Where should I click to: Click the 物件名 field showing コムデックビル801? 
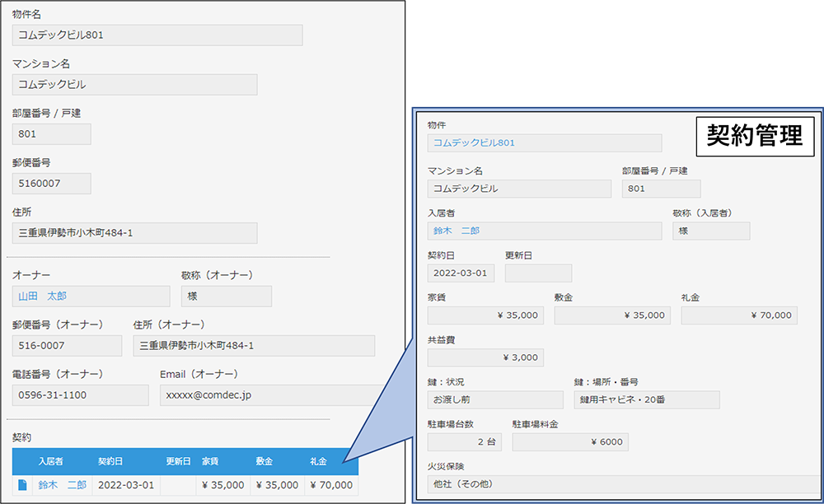(x=157, y=35)
